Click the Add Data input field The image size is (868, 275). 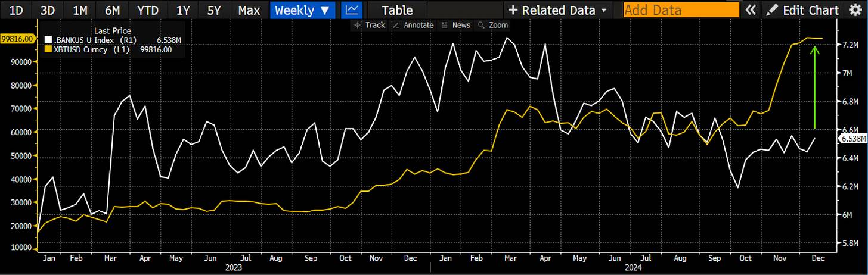[x=681, y=10]
